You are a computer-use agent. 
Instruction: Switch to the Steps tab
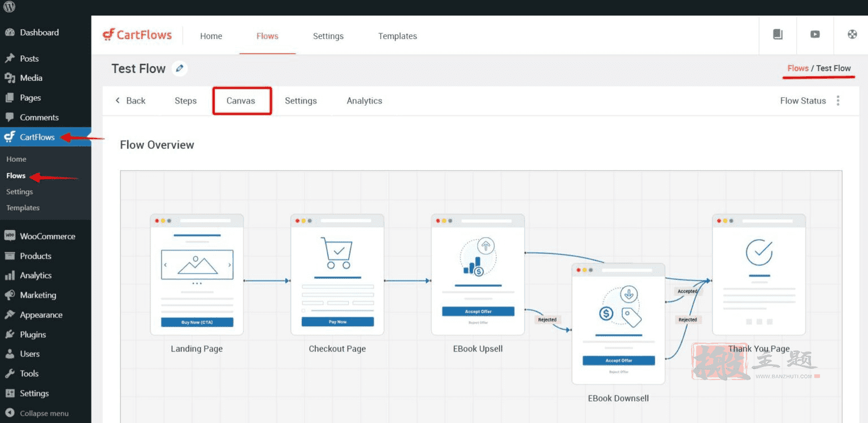pos(185,101)
